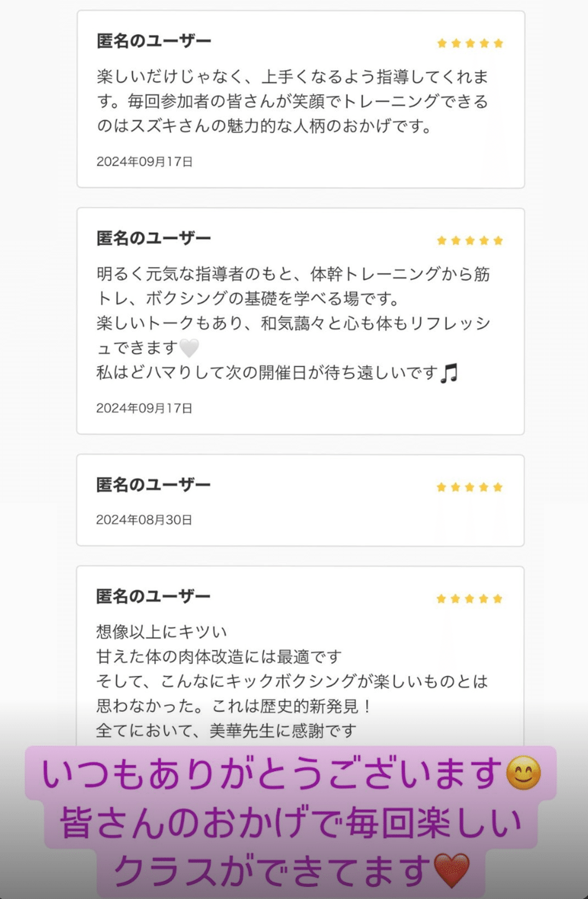The image size is (588, 899).
Task: Select the 匿名のユーザー name above 2024年08月30日
Action: pyautogui.click(x=154, y=485)
